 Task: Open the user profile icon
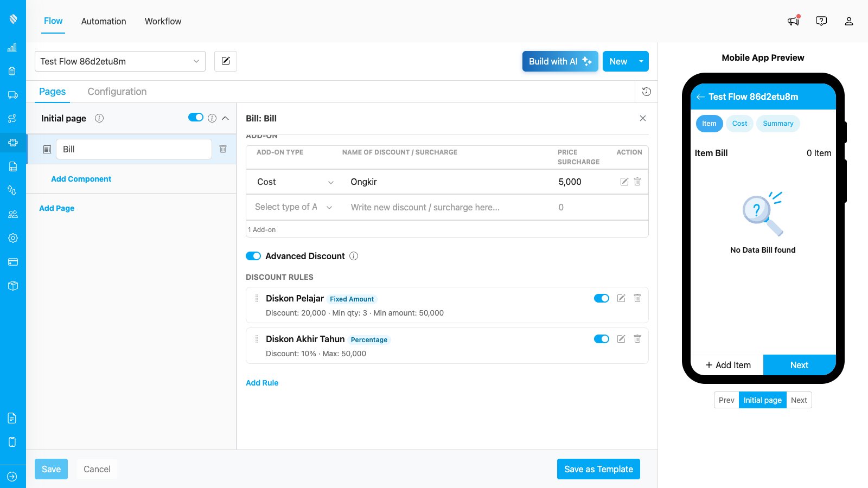(x=849, y=21)
